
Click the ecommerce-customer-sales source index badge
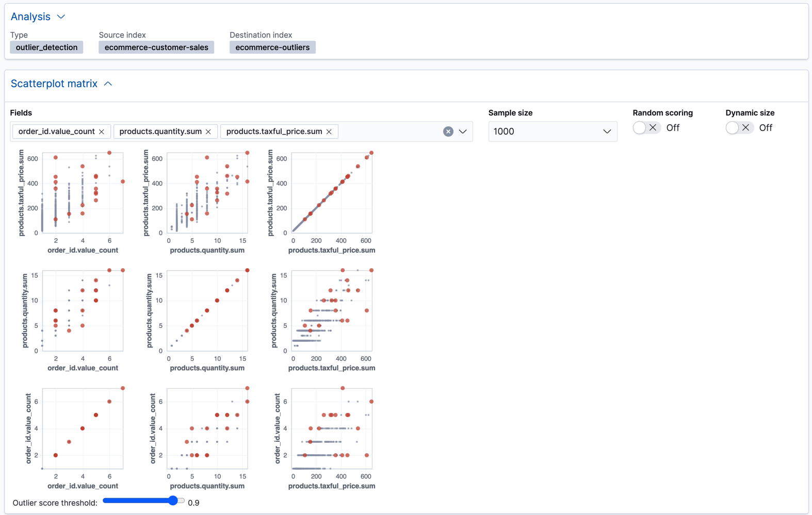click(156, 47)
